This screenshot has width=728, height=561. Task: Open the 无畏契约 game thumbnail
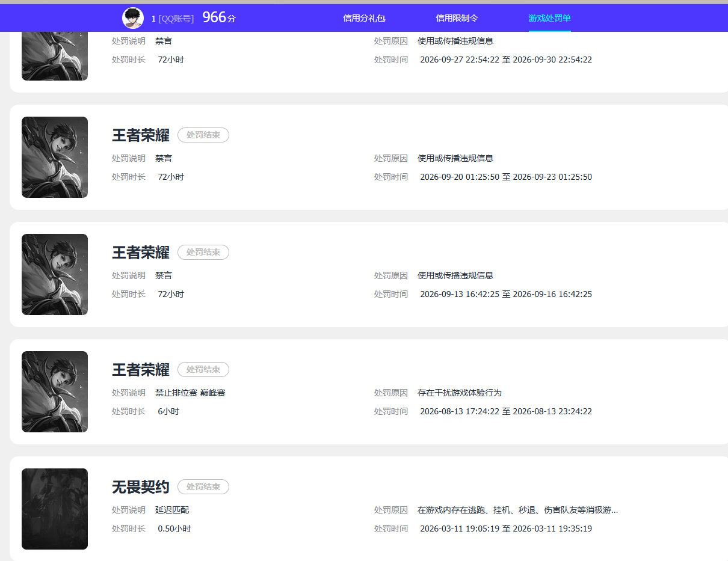pyautogui.click(x=55, y=509)
